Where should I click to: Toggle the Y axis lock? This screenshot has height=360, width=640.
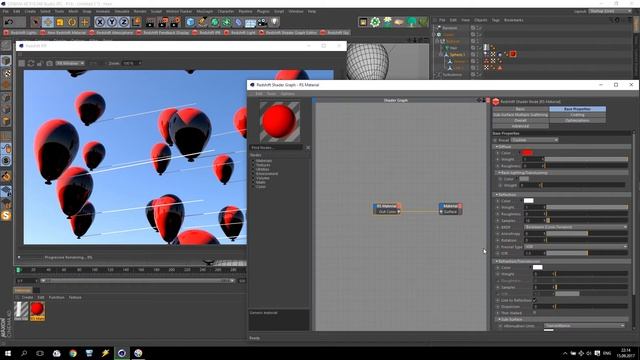[x=112, y=22]
